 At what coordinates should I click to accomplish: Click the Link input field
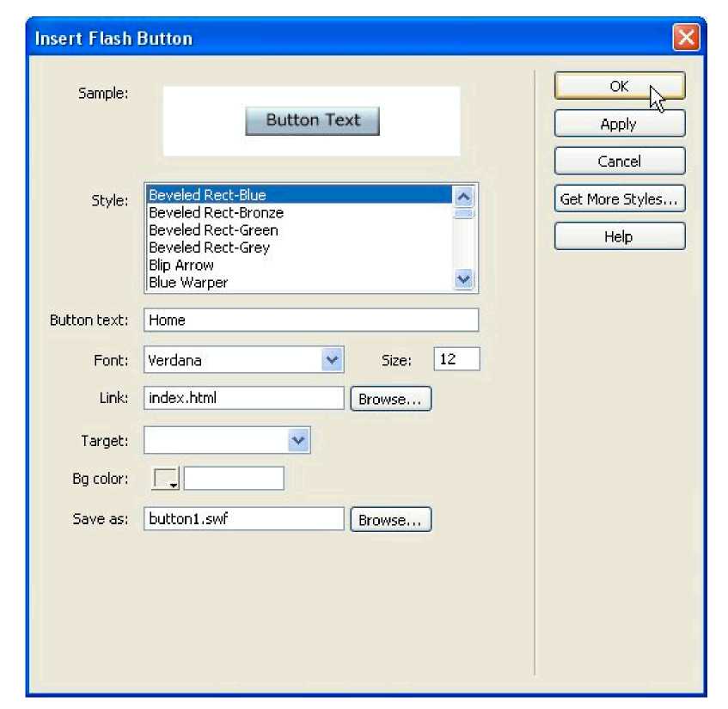pyautogui.click(x=244, y=398)
